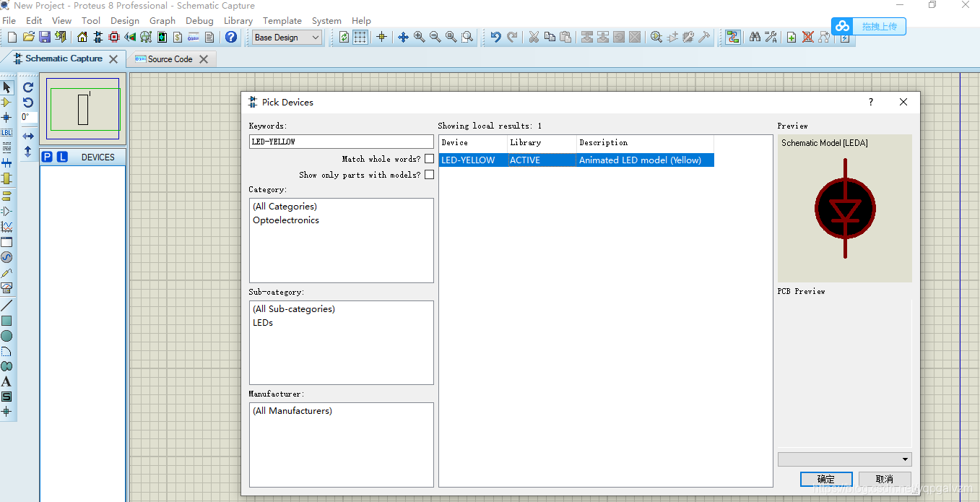
Task: Undo the last action
Action: click(495, 37)
